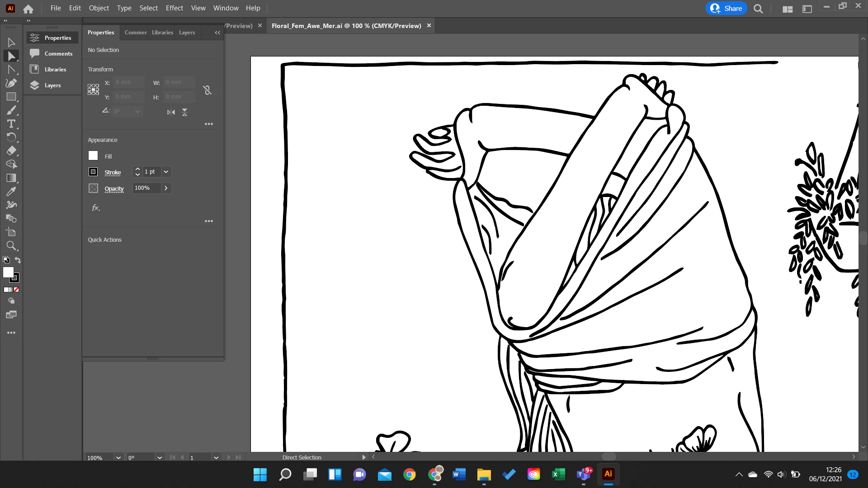This screenshot has width=868, height=488.
Task: Select the Eraser tool
Action: (x=11, y=151)
